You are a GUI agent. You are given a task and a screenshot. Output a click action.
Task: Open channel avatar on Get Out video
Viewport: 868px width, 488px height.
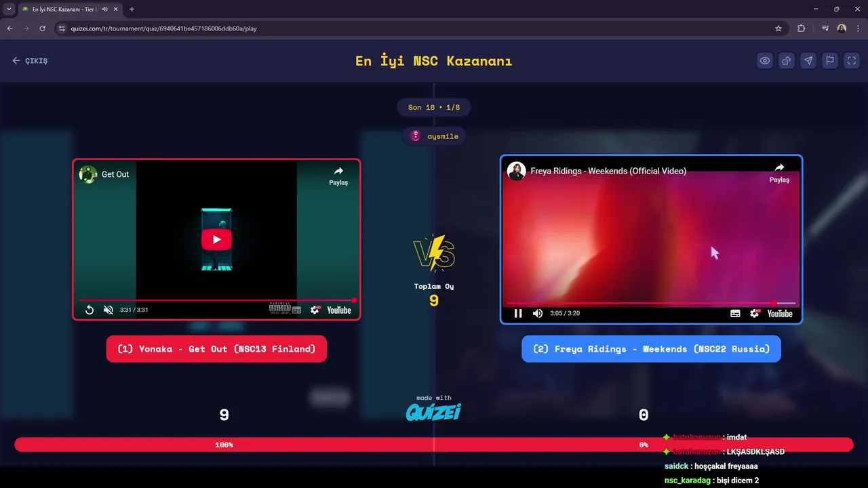[88, 174]
